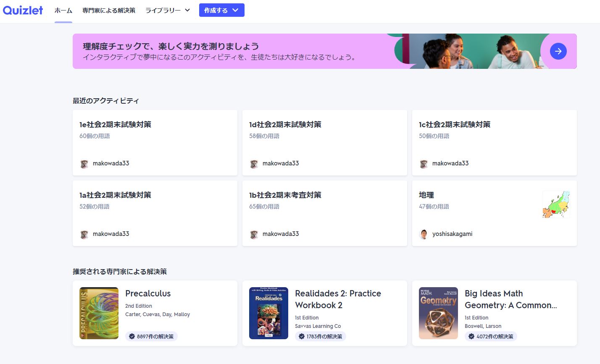
Task: Open the Precalculus book cover
Action: click(99, 313)
